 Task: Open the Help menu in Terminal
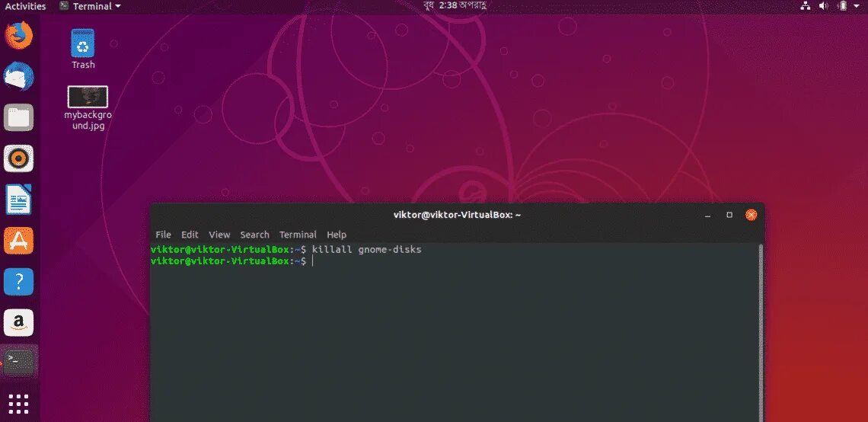coord(337,235)
